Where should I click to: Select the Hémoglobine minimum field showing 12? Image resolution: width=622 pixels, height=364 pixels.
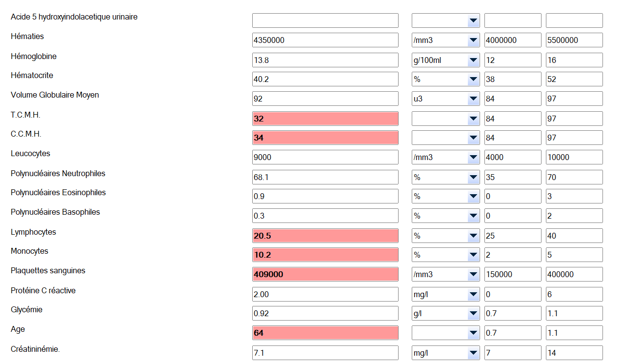(512, 60)
